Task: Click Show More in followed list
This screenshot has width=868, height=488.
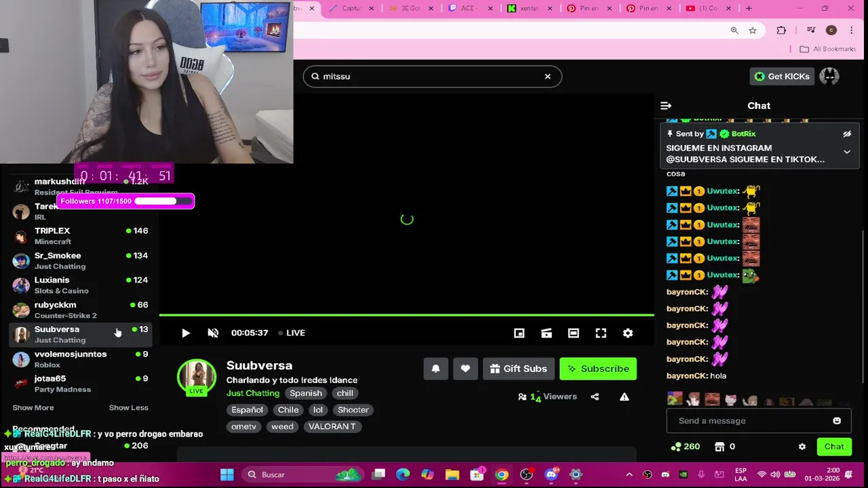Action: (33, 407)
